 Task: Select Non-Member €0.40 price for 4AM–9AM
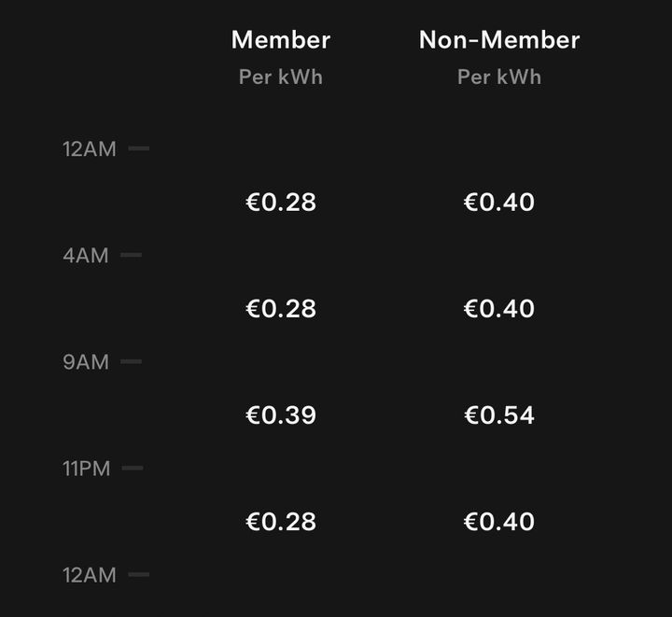[499, 309]
